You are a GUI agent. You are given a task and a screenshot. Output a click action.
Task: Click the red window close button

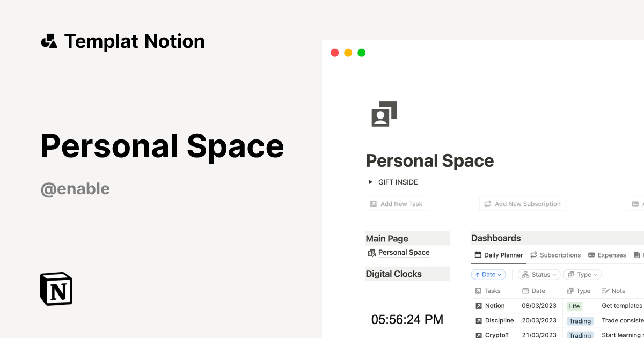[x=335, y=53]
